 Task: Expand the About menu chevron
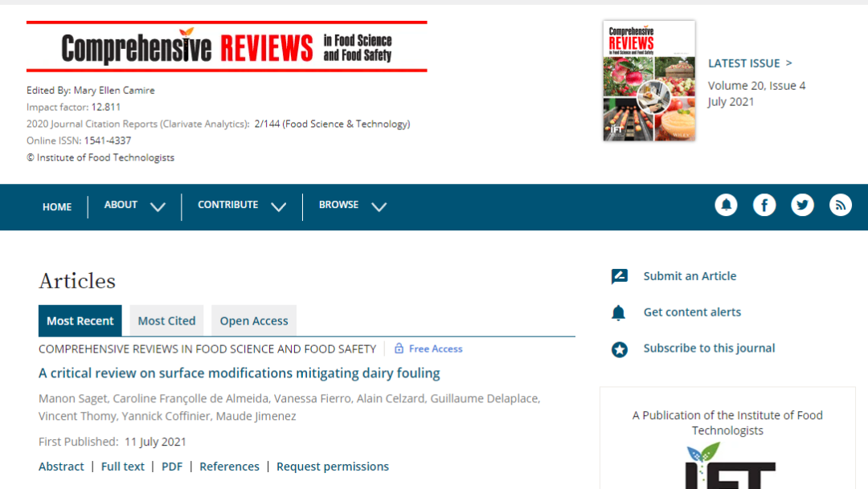pyautogui.click(x=158, y=207)
